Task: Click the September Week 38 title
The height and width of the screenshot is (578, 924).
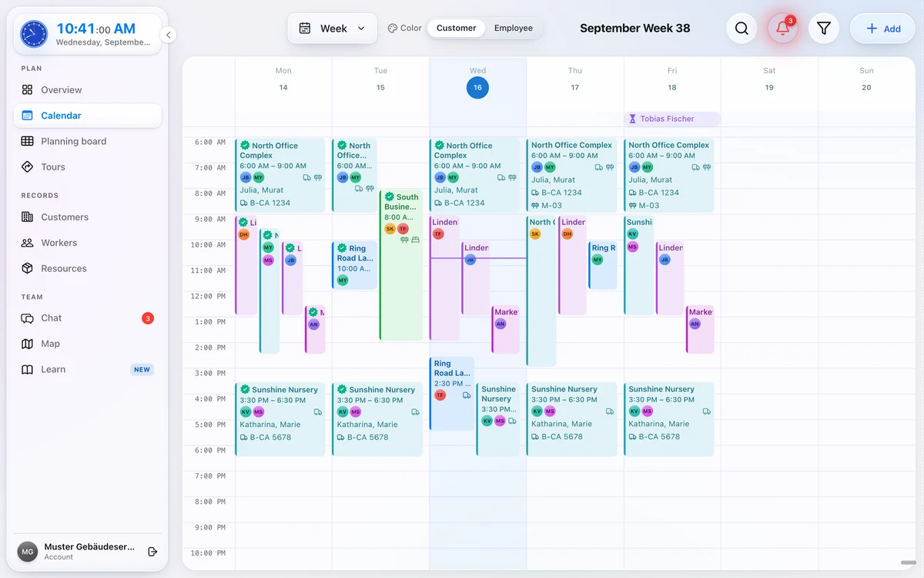Action: (634, 29)
